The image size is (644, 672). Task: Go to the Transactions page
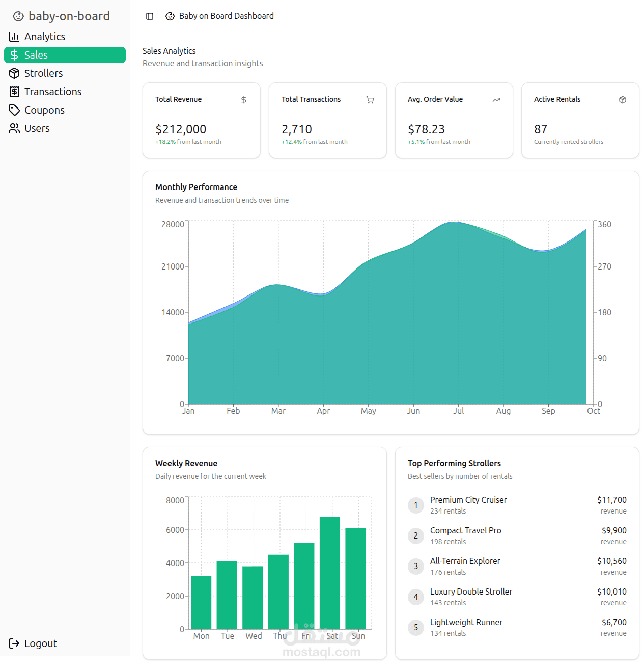point(53,92)
